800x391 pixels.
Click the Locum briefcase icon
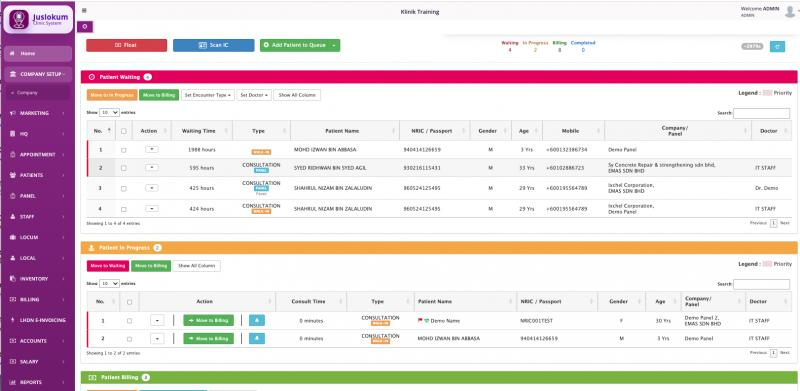(13, 237)
